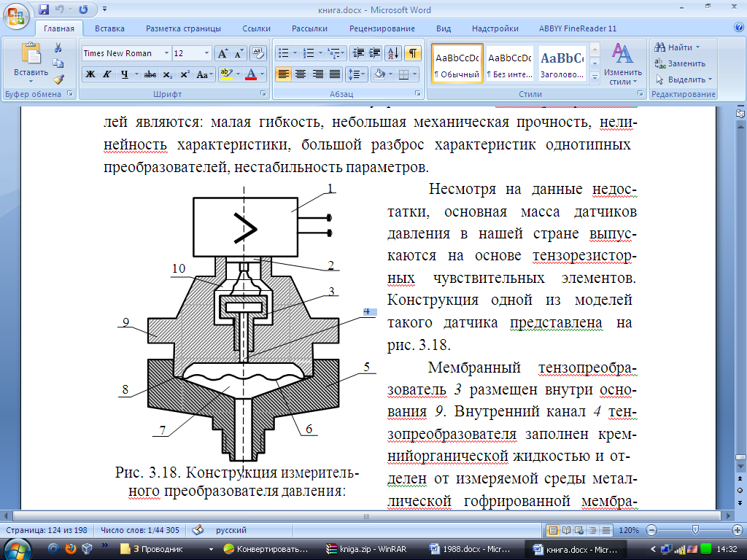This screenshot has height=560, width=747.
Task: Apply strikethrough formatting
Action: click(150, 74)
